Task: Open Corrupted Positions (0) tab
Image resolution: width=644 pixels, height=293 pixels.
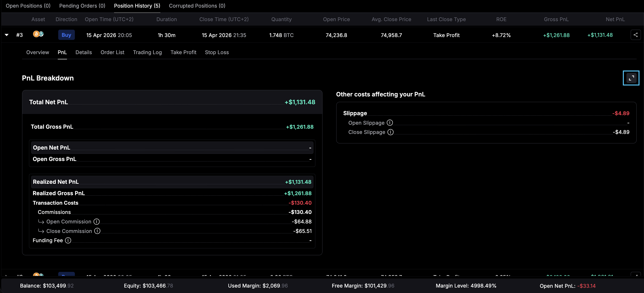Action: tap(197, 6)
